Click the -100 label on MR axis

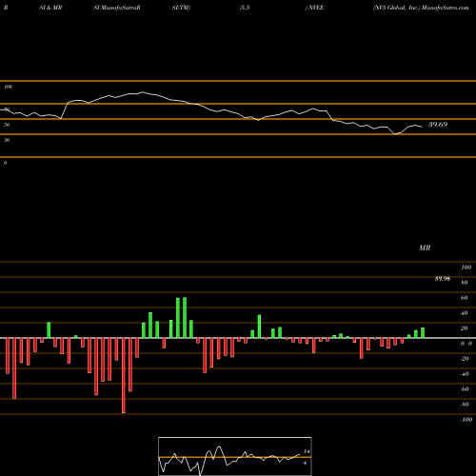pos(466,420)
